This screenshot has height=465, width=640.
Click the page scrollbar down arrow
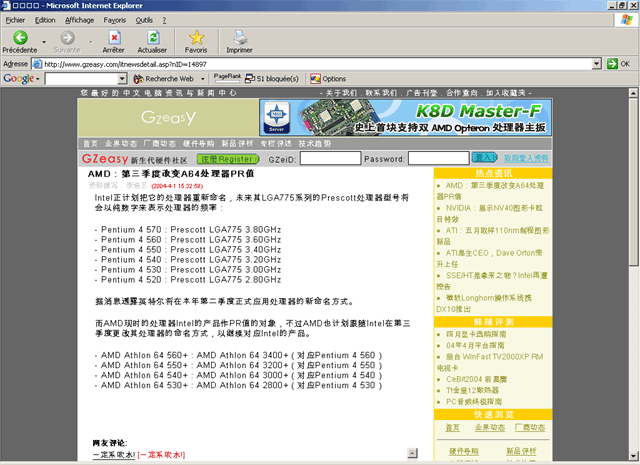[633, 456]
